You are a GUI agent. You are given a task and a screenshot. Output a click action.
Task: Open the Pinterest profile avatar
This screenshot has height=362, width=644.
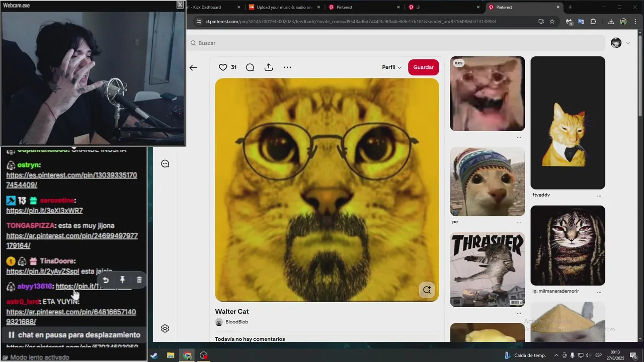[x=616, y=43]
